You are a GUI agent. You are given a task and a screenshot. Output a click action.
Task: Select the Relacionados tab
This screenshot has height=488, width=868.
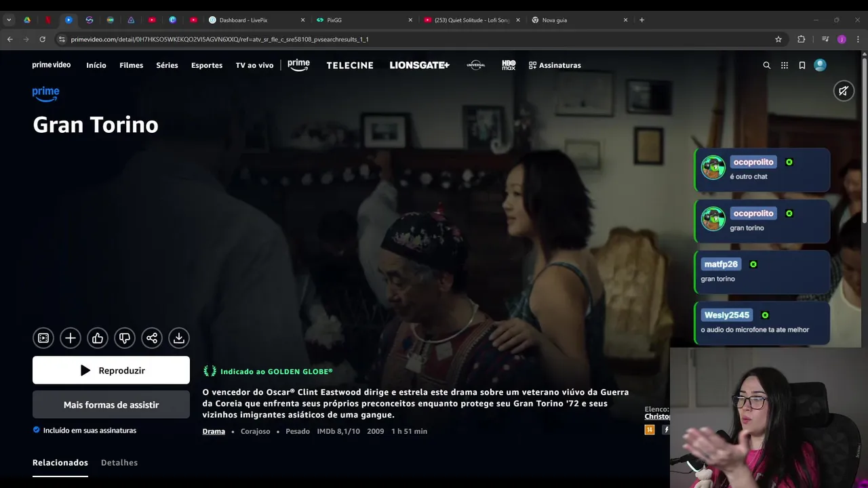tap(60, 462)
